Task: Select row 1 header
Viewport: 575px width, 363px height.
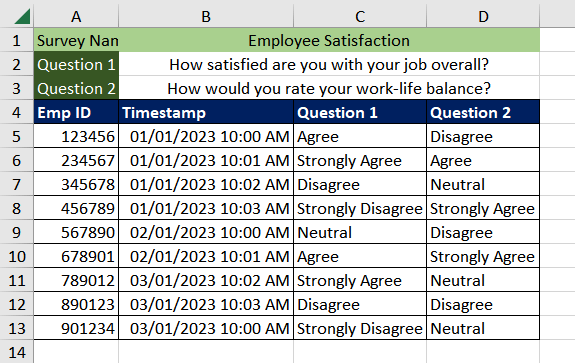Action: (17, 40)
